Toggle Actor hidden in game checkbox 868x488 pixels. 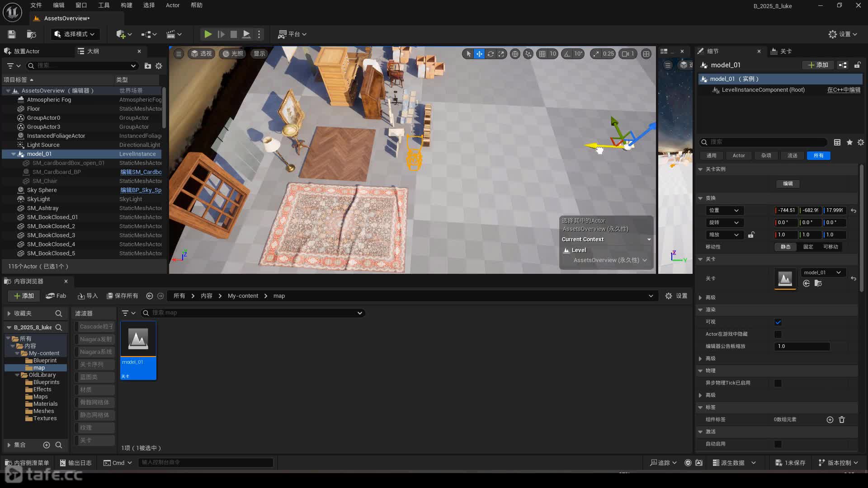coord(778,334)
